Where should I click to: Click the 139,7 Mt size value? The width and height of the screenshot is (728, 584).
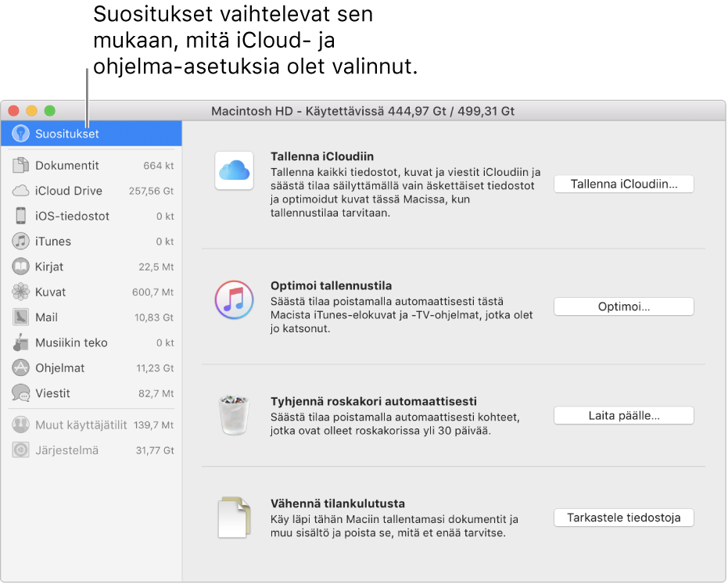click(154, 425)
